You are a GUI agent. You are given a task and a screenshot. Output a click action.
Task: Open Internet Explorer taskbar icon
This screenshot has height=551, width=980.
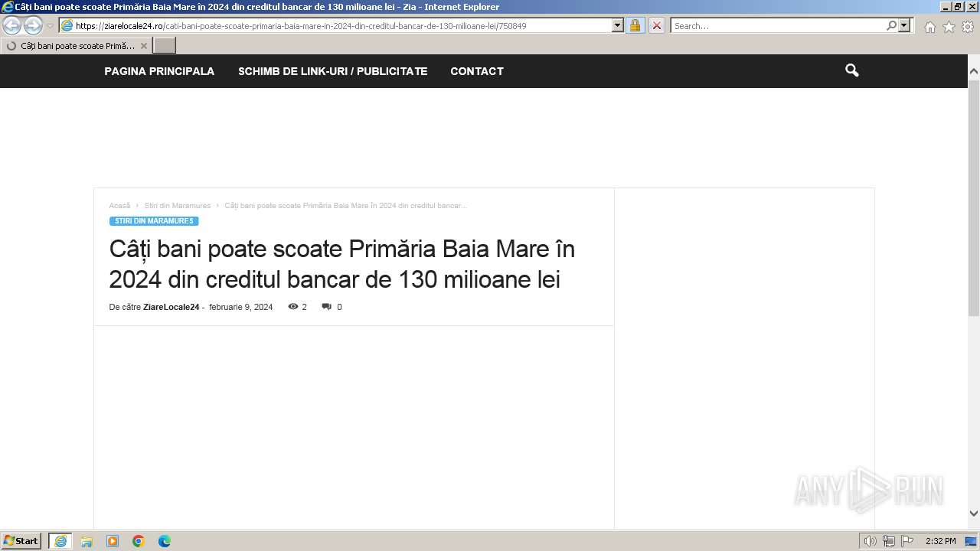60,541
